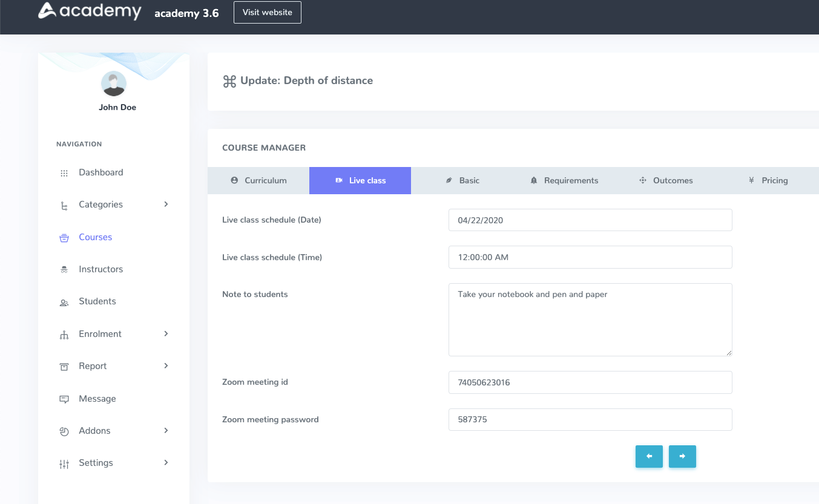Viewport: 819px width, 504px height.
Task: Click the Students icon in sidebar
Action: point(64,302)
